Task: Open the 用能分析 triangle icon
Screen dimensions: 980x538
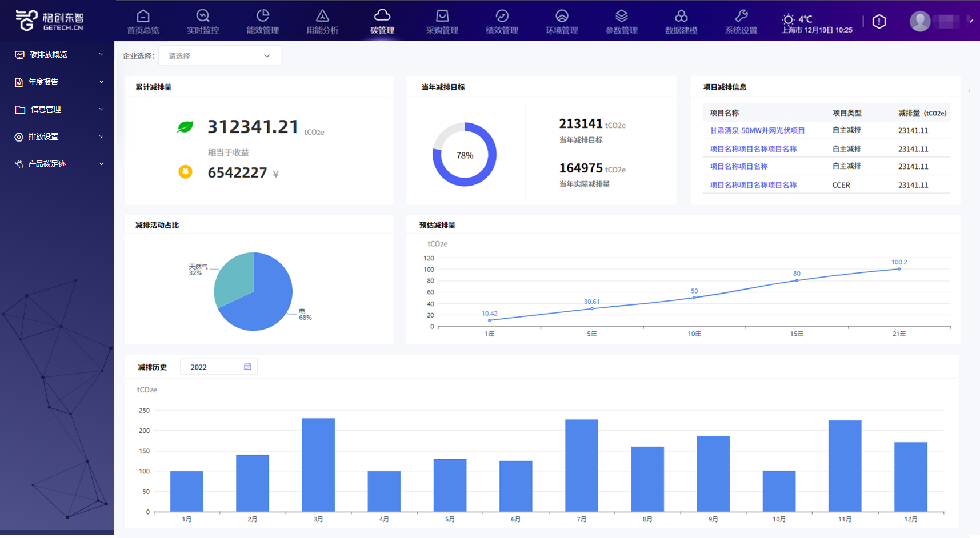Action: pos(322,16)
